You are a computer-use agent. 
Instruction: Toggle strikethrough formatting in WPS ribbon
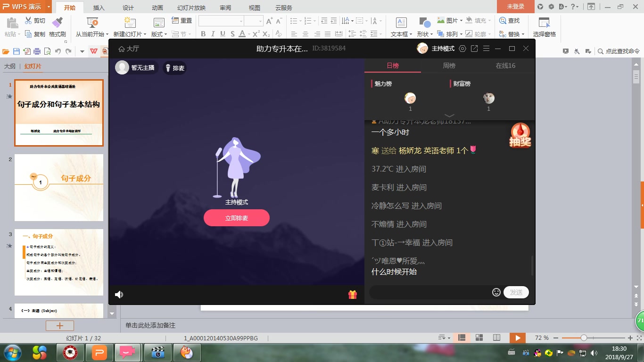tap(232, 34)
